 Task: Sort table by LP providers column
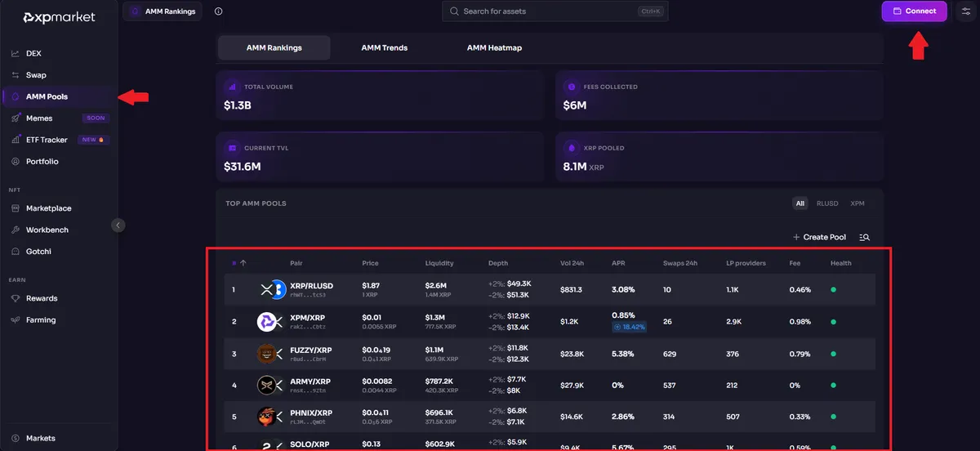(746, 263)
